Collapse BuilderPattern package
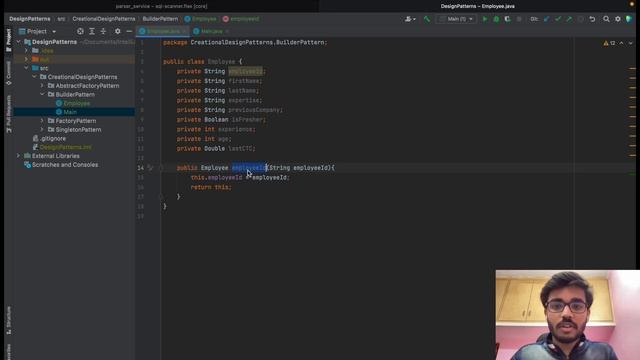Viewport: 640px width, 360px height. click(x=42, y=94)
